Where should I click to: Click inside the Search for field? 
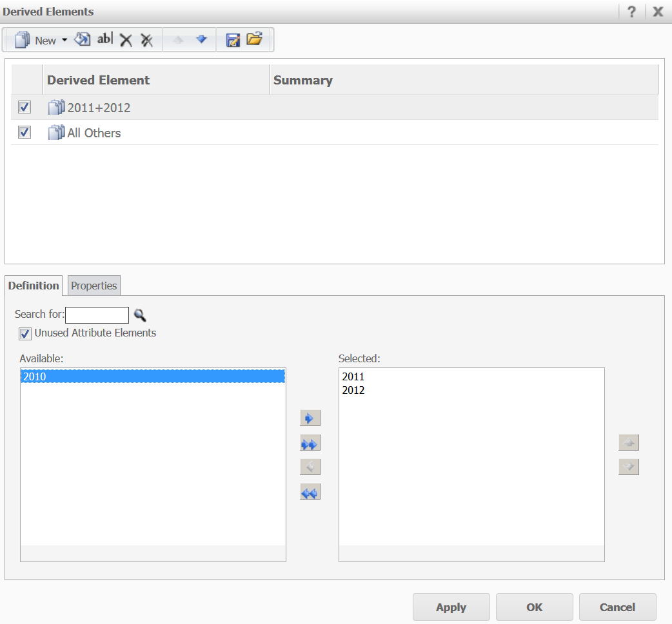97,315
